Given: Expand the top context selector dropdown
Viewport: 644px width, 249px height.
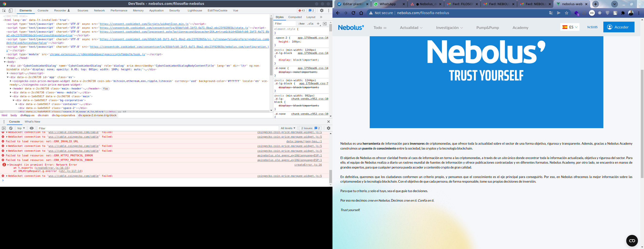Looking at the screenshot, I should point(21,128).
